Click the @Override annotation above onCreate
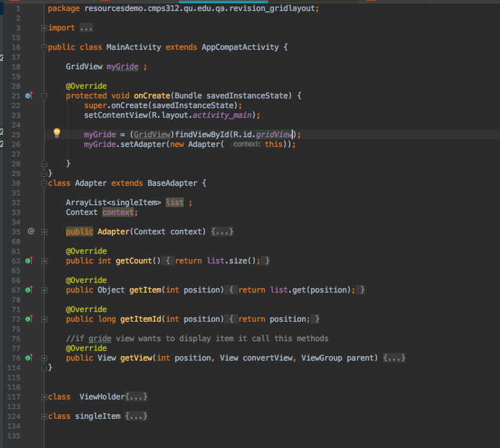 [87, 86]
